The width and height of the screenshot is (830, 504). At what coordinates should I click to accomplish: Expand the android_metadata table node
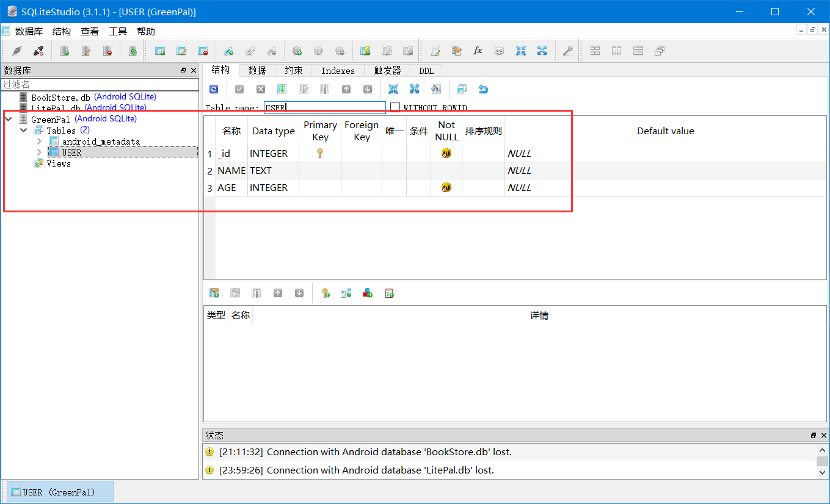(x=39, y=142)
